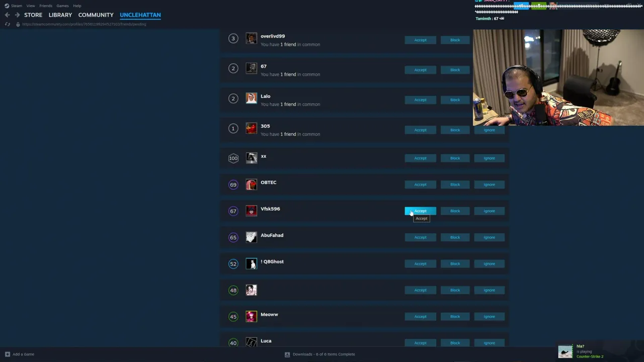Ignore the ! Q8Ghost request

coord(489,263)
